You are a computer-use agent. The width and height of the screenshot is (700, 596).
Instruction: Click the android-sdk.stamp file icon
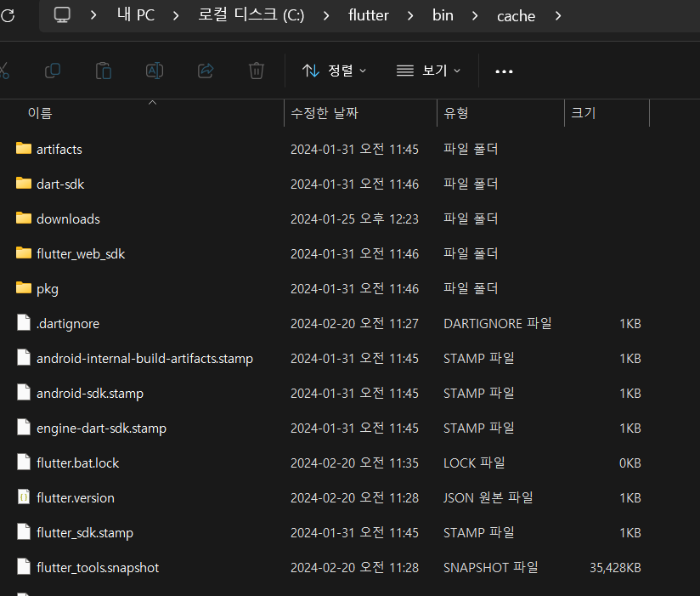point(24,392)
